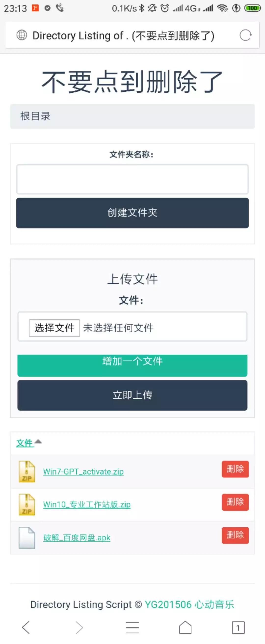
Task: Open the tabs counter icon
Action: coord(238,628)
